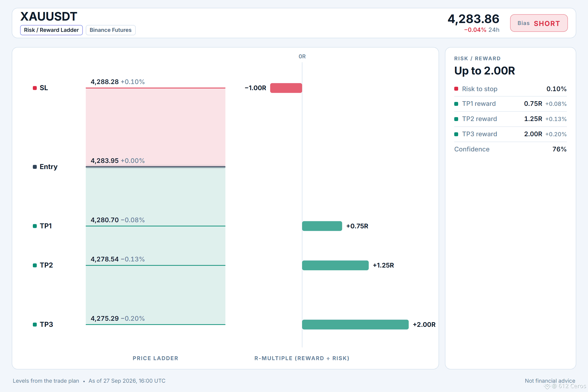
Task: Click green dot beside TP3 reward
Action: [456, 134]
